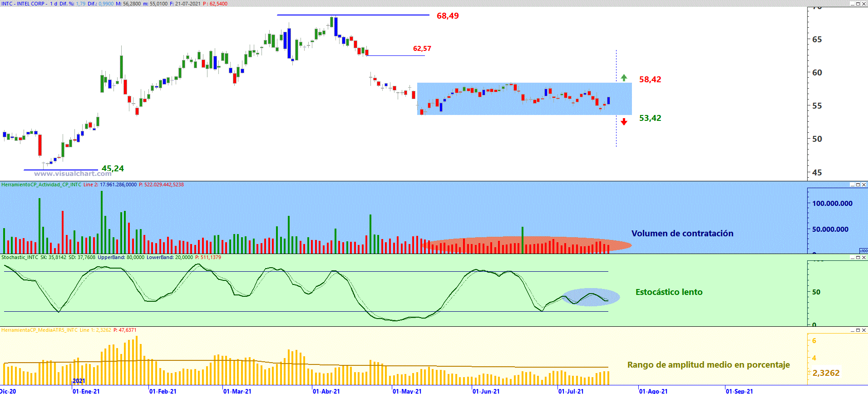The height and width of the screenshot is (394, 868).
Task: Close the INTC price chart pane
Action: (x=864, y=4)
